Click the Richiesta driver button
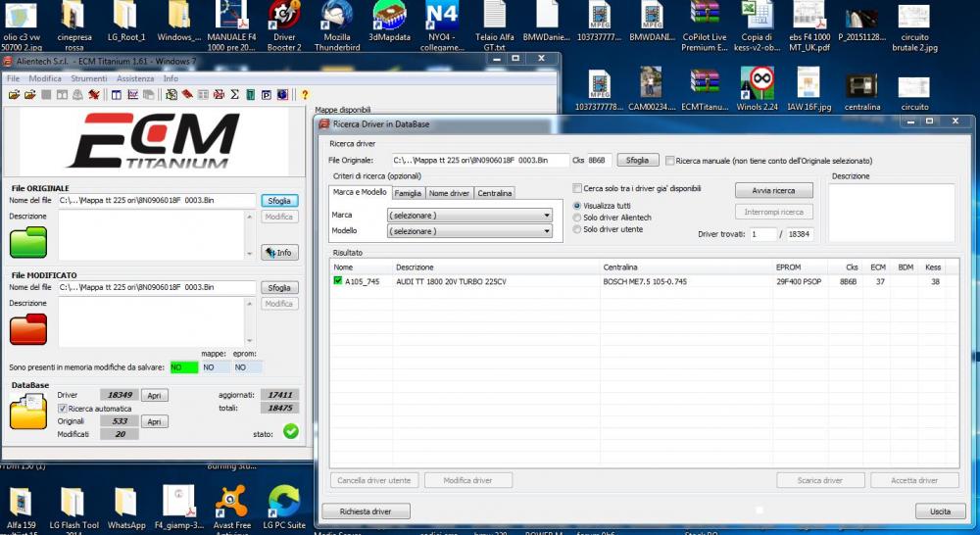The height and width of the screenshot is (535, 980). click(366, 511)
